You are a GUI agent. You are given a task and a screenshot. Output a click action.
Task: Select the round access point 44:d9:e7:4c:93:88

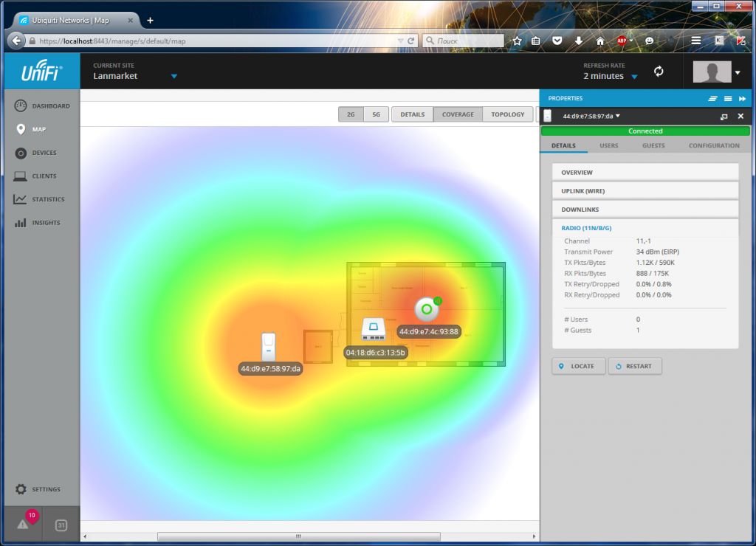pyautogui.click(x=426, y=309)
